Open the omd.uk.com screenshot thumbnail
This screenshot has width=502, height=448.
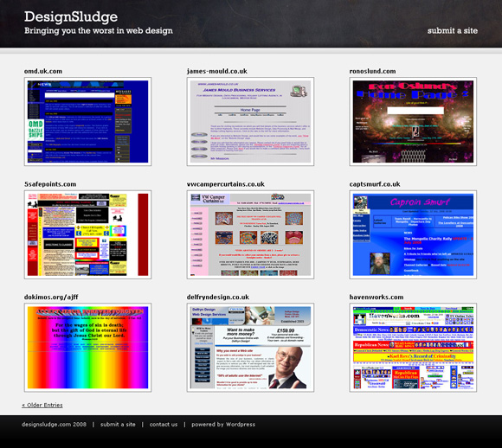(x=87, y=122)
